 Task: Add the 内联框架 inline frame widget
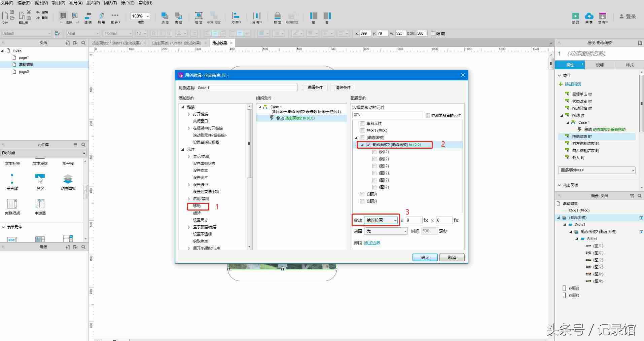pyautogui.click(x=12, y=207)
